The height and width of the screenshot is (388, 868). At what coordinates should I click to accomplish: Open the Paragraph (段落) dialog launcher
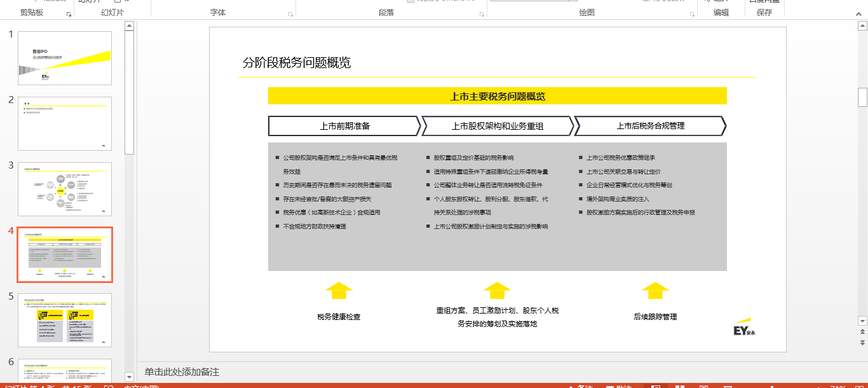click(x=482, y=13)
